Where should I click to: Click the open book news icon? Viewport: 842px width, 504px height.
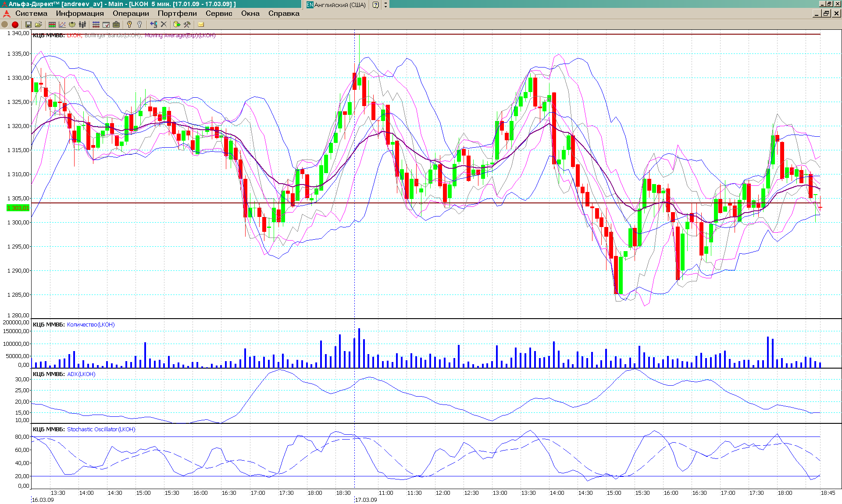click(x=72, y=25)
